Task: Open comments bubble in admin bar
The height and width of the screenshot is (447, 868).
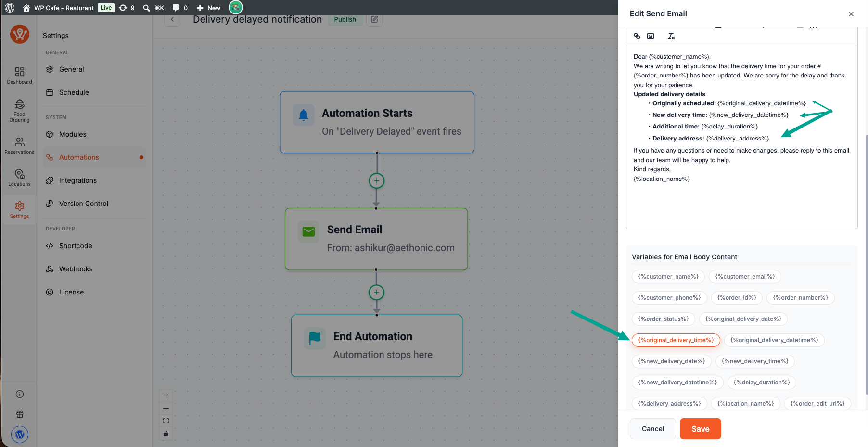Action: tap(180, 8)
